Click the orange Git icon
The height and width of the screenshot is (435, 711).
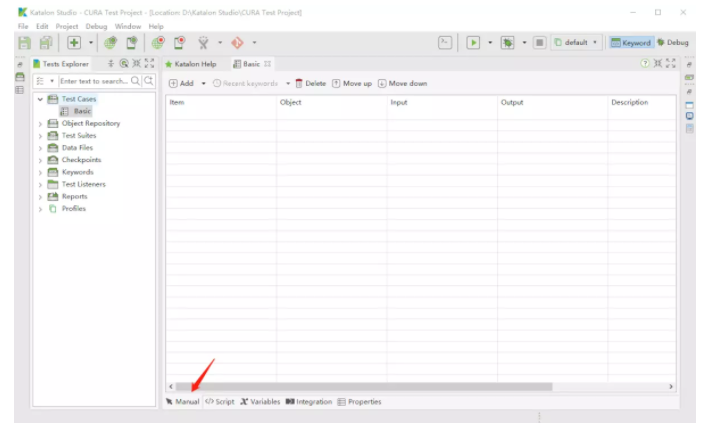(x=237, y=43)
